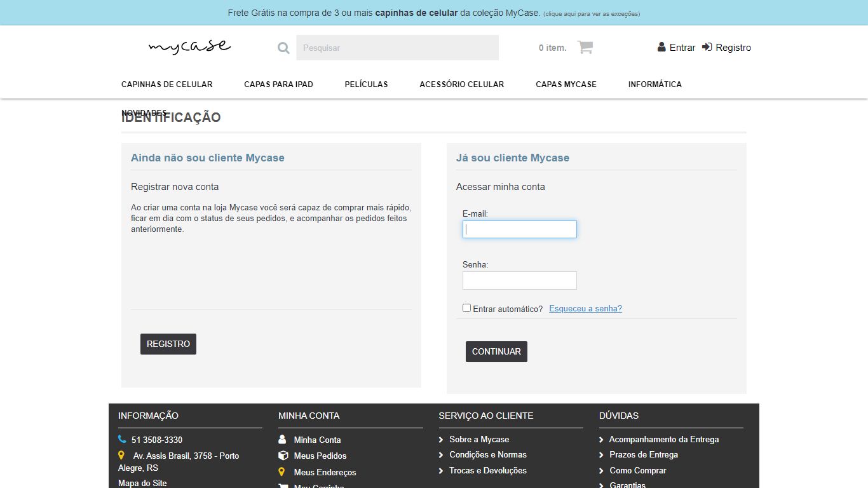The image size is (868, 488).
Task: Click the Registro login-arrow icon
Action: tap(706, 47)
